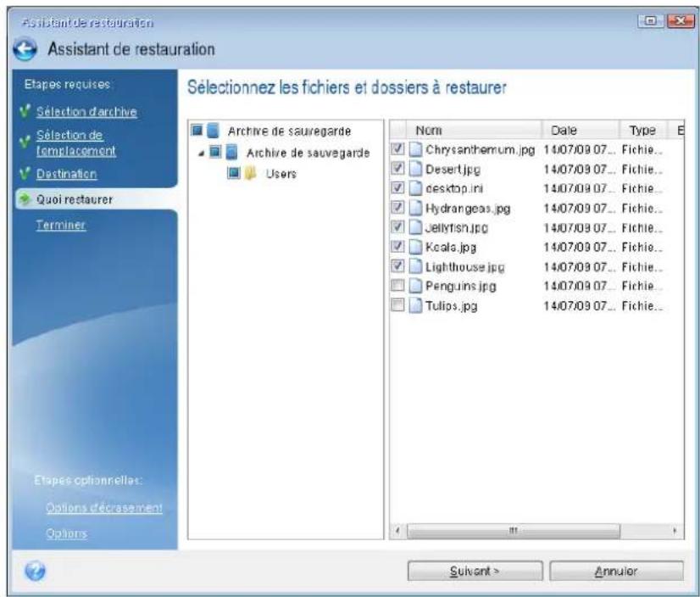Select the Hydrangeas.jpg file name
The height and width of the screenshot is (597, 700).
[x=468, y=209]
